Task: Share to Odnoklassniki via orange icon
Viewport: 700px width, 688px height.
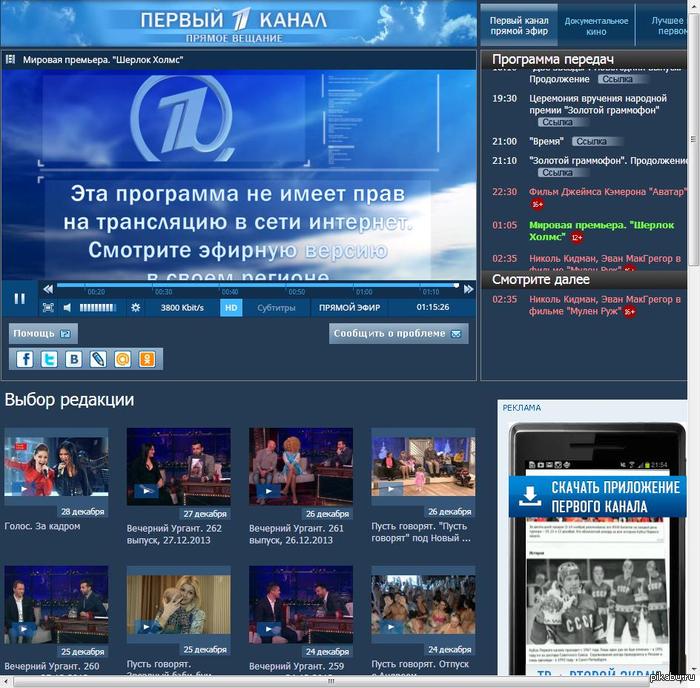Action: [x=147, y=359]
